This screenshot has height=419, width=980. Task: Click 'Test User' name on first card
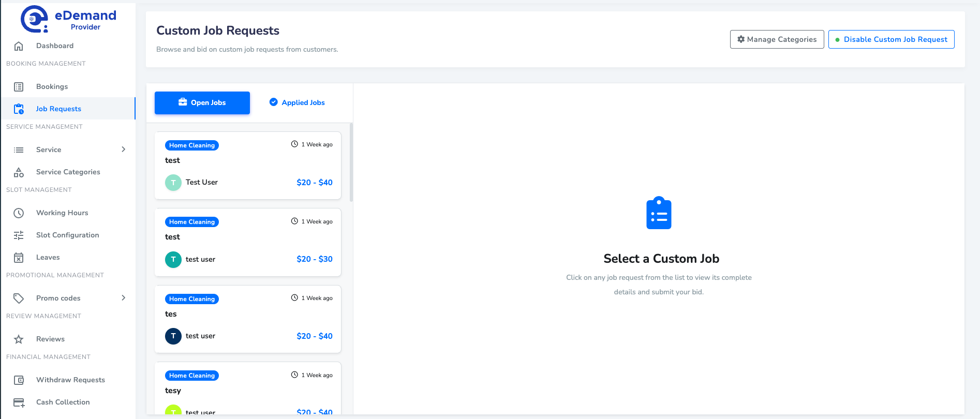(x=202, y=183)
